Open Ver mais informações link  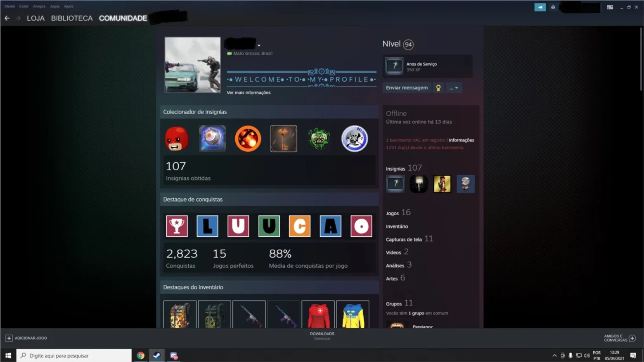click(x=249, y=92)
